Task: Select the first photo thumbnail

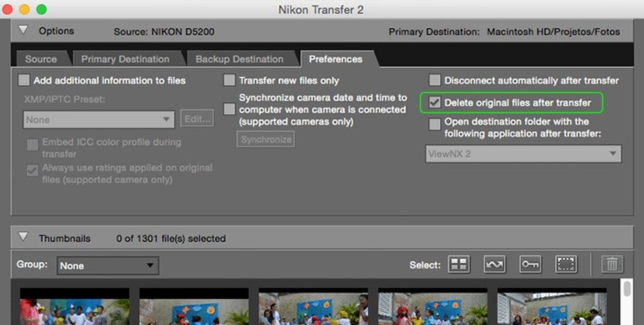Action: click(x=75, y=307)
